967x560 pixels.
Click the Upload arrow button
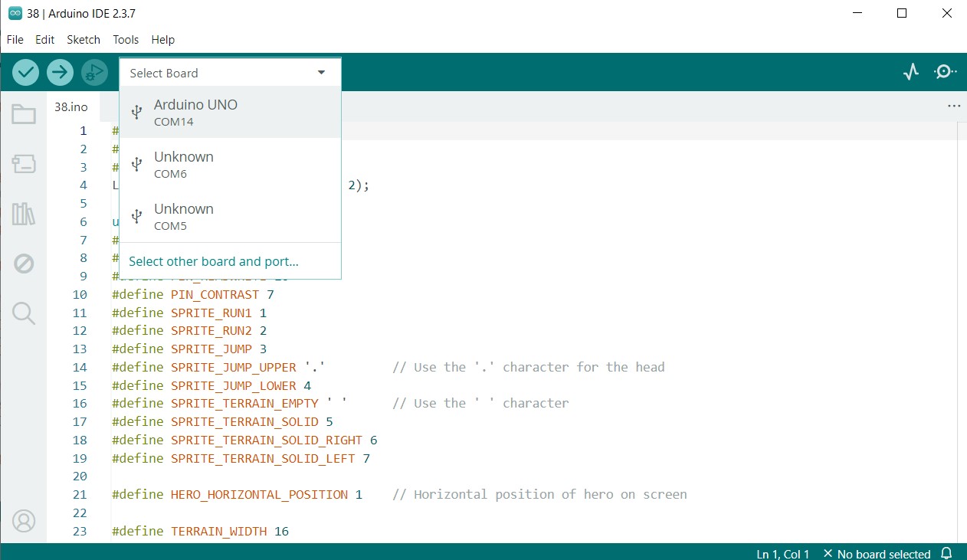(60, 73)
